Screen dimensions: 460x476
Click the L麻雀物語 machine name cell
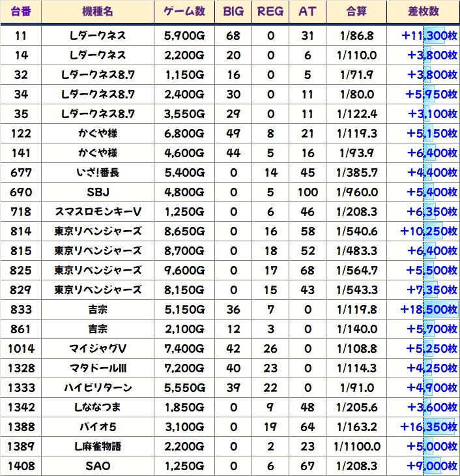click(97, 446)
